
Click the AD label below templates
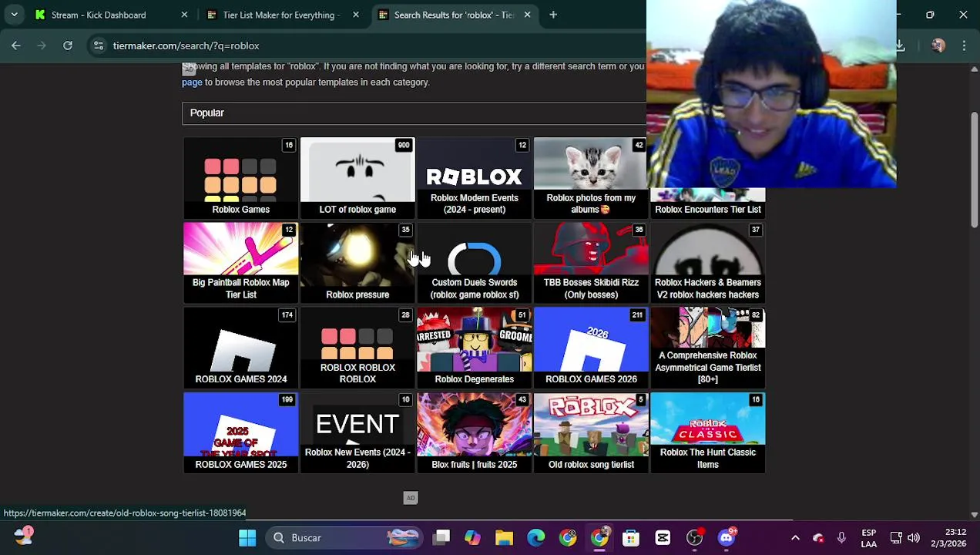pyautogui.click(x=411, y=498)
